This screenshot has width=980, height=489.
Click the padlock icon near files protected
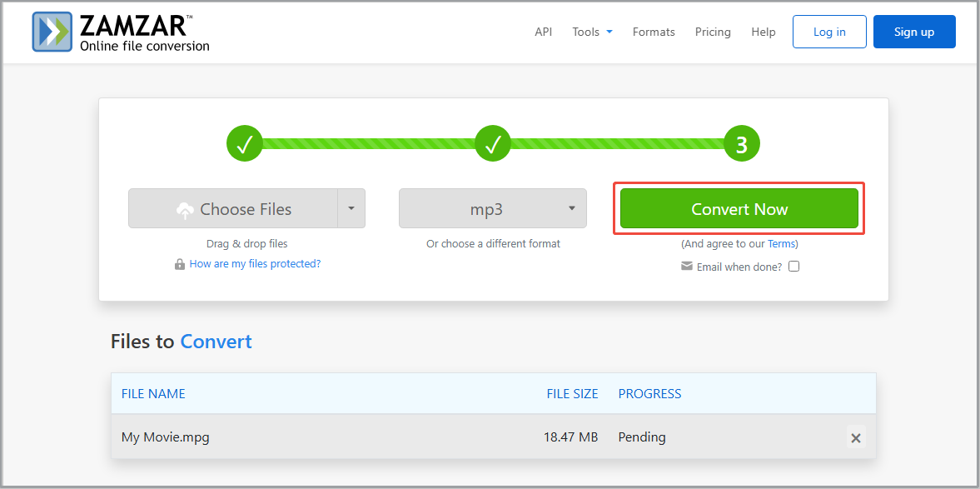coord(180,265)
